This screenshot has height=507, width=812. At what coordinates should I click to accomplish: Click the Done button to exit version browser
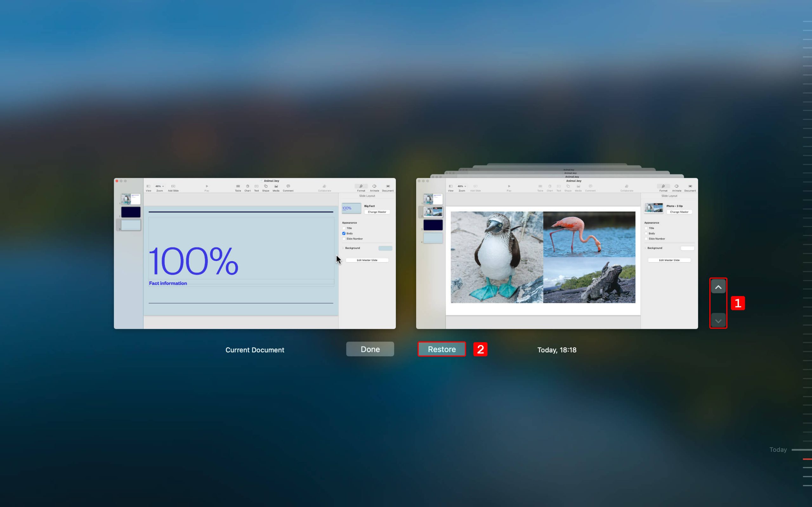pyautogui.click(x=370, y=349)
